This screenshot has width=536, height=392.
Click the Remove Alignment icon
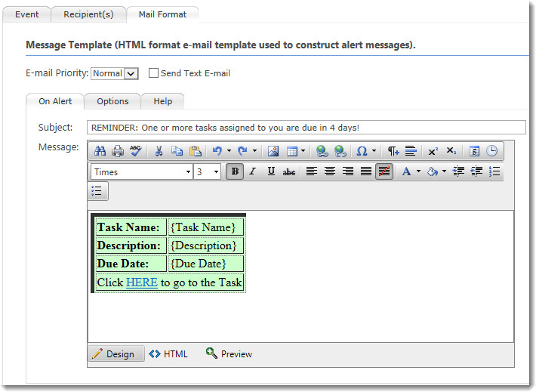[x=384, y=171]
